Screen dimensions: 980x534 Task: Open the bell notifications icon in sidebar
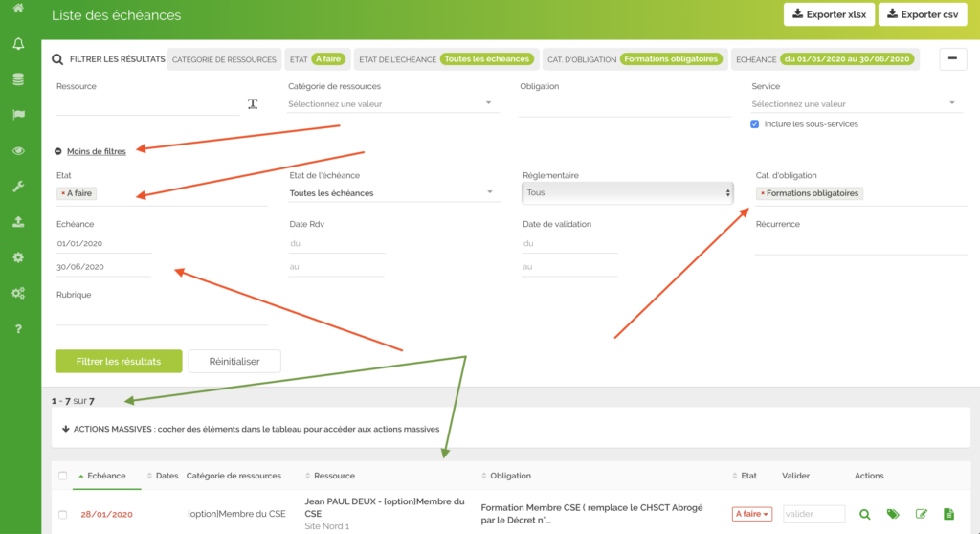pos(18,44)
